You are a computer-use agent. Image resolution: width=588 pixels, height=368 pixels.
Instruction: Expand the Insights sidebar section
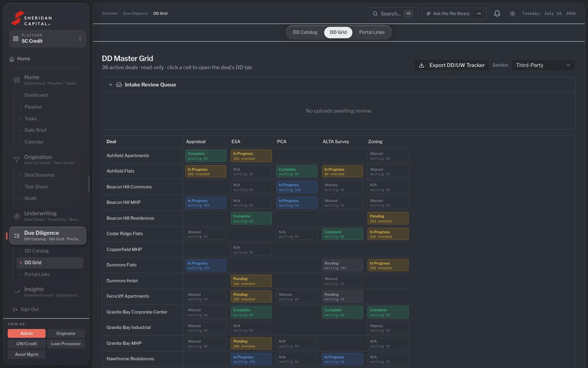pyautogui.click(x=48, y=292)
